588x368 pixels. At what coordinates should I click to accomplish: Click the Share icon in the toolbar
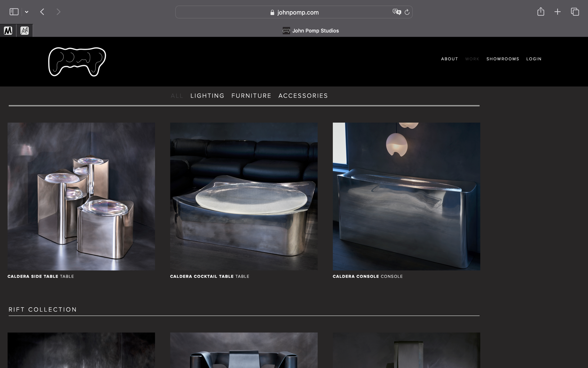(x=540, y=12)
